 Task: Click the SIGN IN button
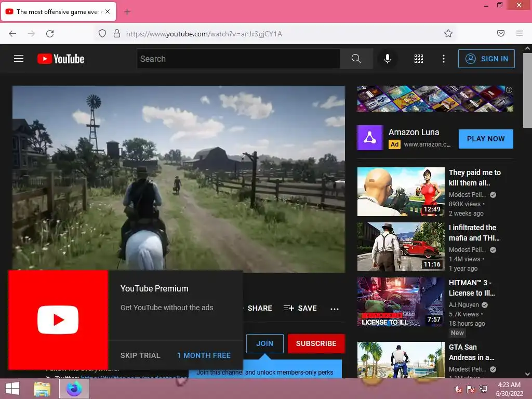[x=486, y=59]
